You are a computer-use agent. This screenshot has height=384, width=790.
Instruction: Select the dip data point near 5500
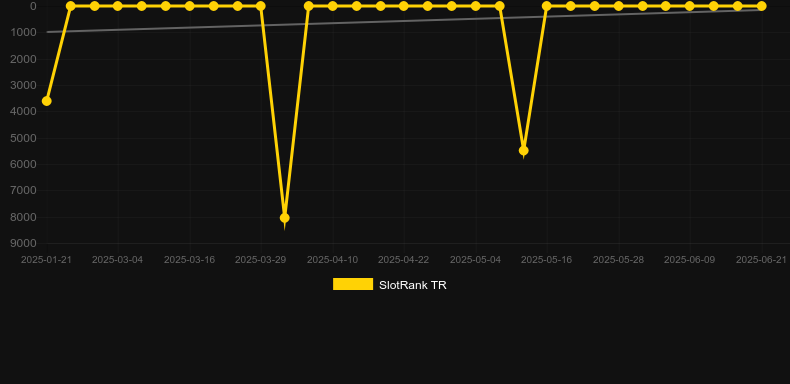point(523,151)
